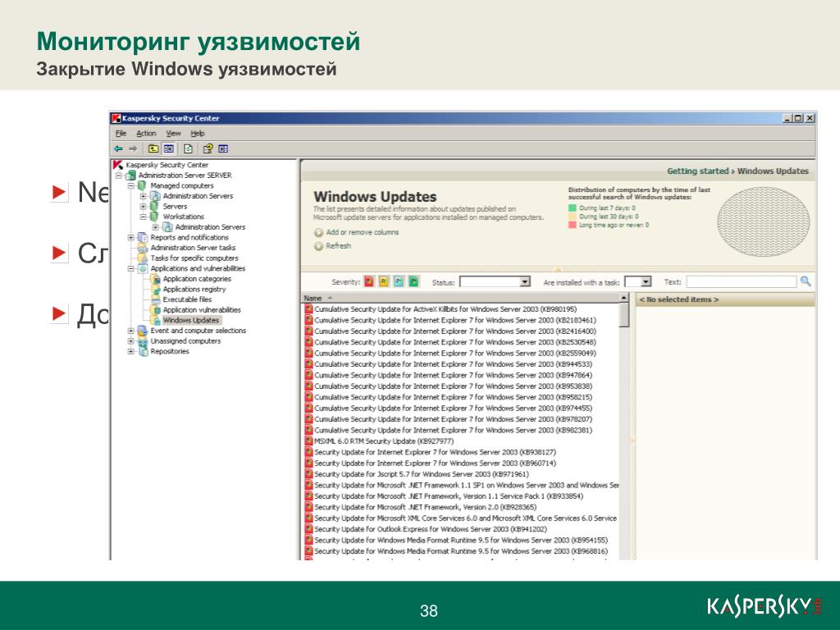Expand the Event and computer selections node

(130, 331)
